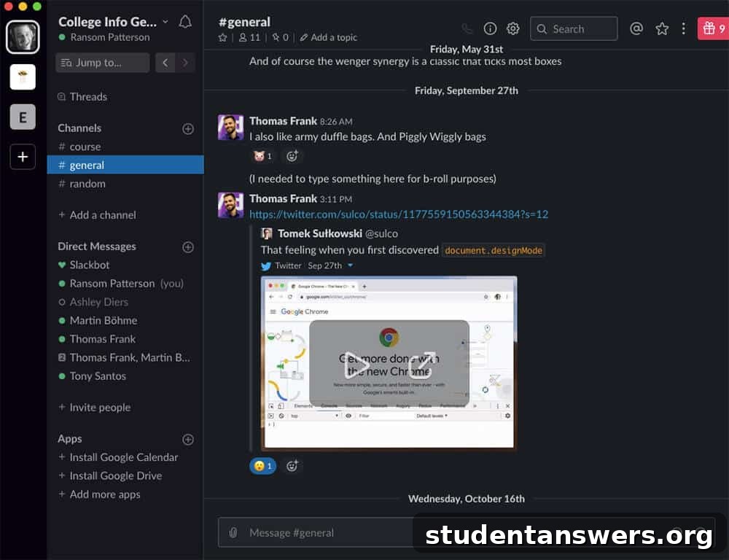Image resolution: width=729 pixels, height=560 pixels.
Task: Click Add a channel link
Action: tap(97, 215)
